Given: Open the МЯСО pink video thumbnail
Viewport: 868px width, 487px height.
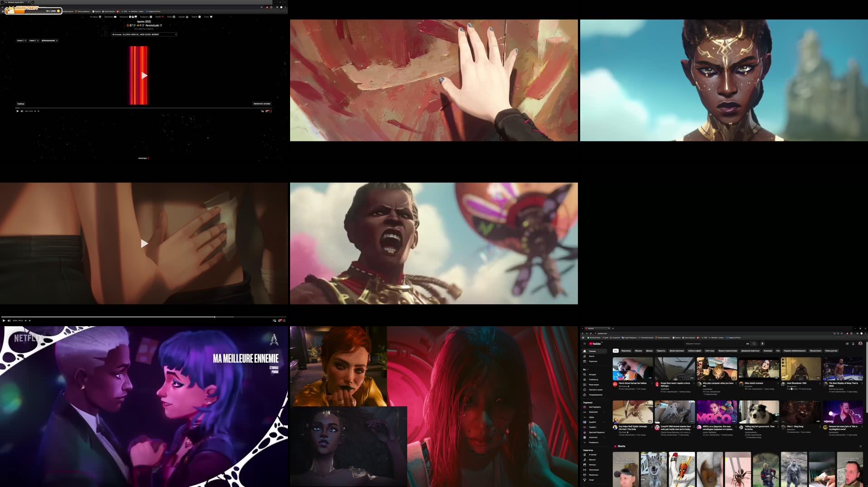Looking at the screenshot, I should (x=717, y=412).
